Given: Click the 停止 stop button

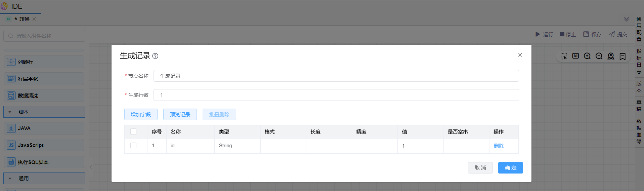Looking at the screenshot, I should click(568, 34).
